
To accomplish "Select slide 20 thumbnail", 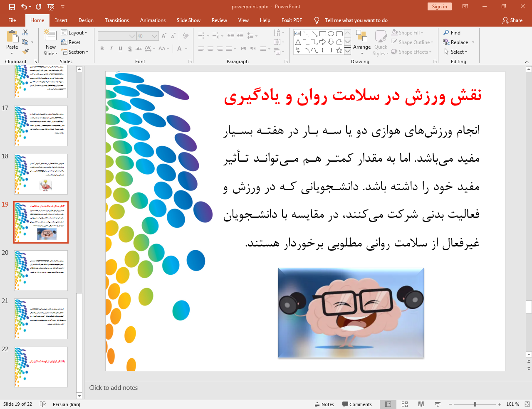I will click(41, 271).
